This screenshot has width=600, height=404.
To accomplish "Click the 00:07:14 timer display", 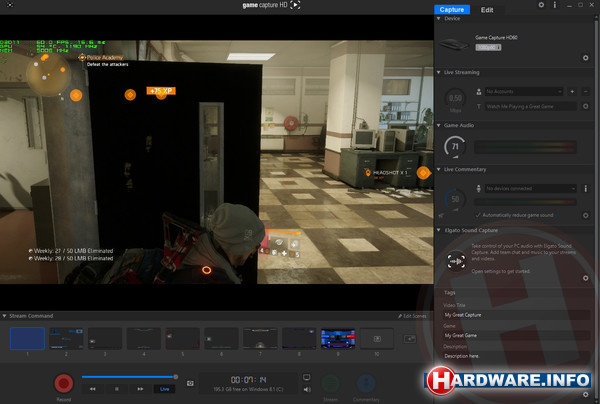I will 248,380.
